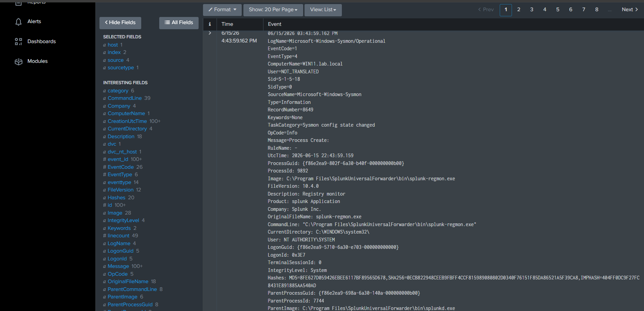Open the event_id field summary
Screen dimensions: 644x311
coord(118,159)
